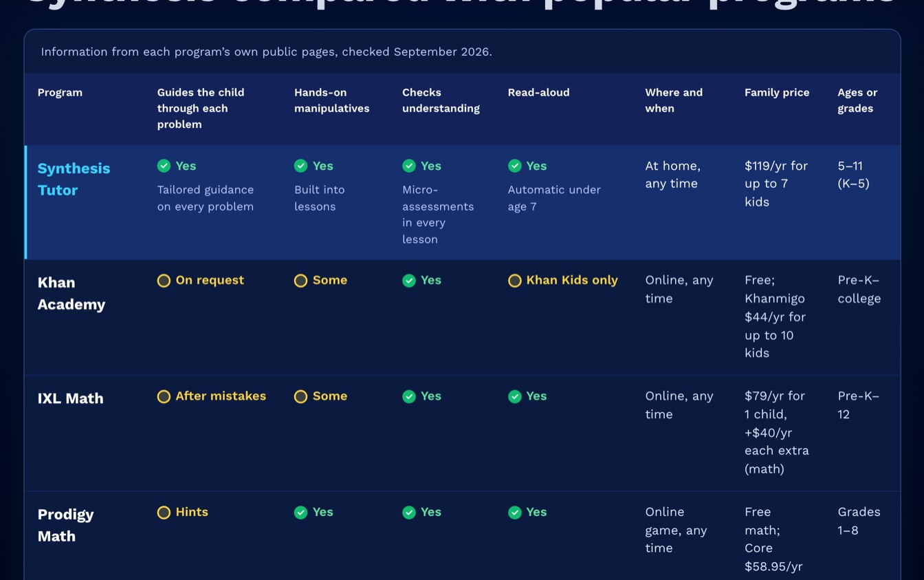The height and width of the screenshot is (580, 924).
Task: Click the At home, any time cell
Action: click(x=672, y=175)
